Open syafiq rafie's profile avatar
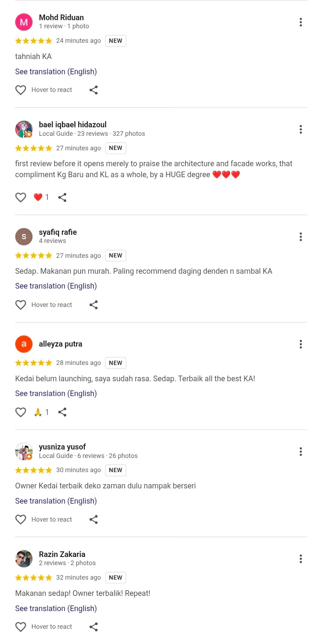The height and width of the screenshot is (644, 320). pos(24,237)
